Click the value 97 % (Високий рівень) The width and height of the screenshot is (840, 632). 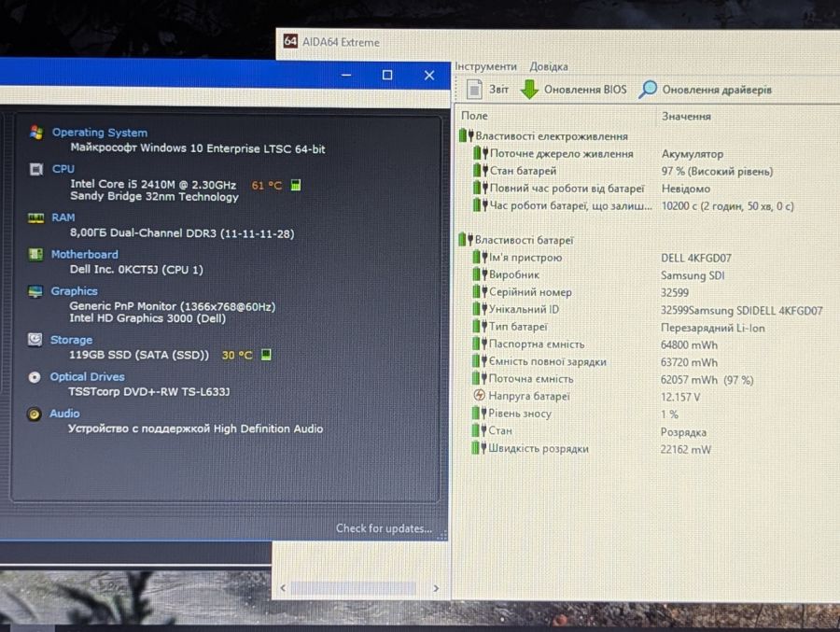click(718, 172)
